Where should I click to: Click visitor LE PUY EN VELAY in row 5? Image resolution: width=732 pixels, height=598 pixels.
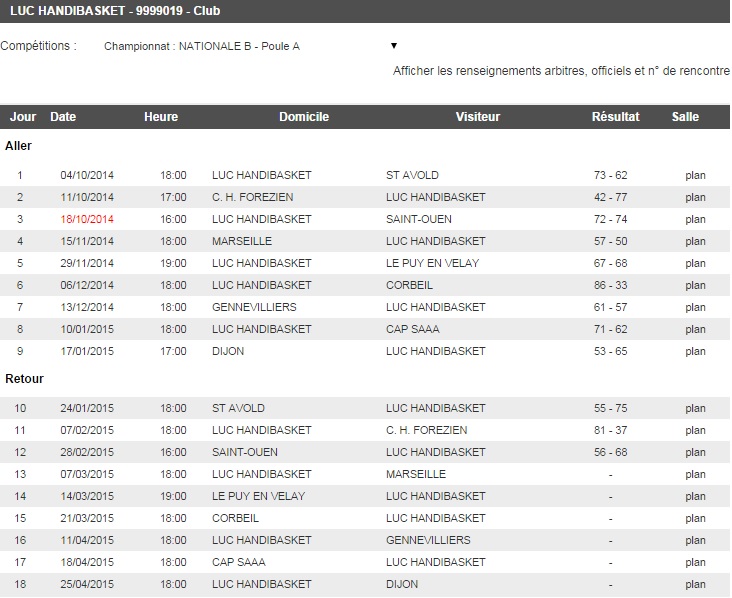point(432,263)
